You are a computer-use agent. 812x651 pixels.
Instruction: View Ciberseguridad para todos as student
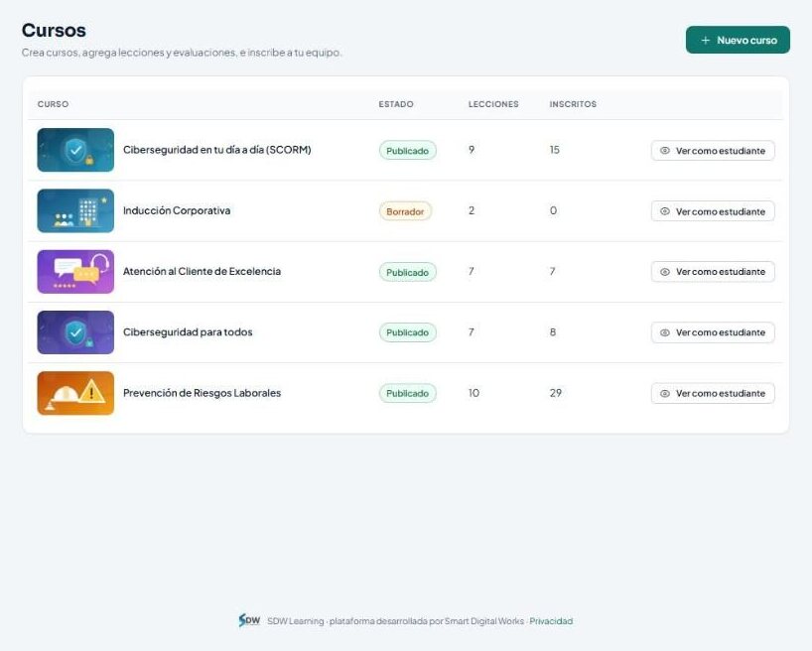pyautogui.click(x=713, y=332)
